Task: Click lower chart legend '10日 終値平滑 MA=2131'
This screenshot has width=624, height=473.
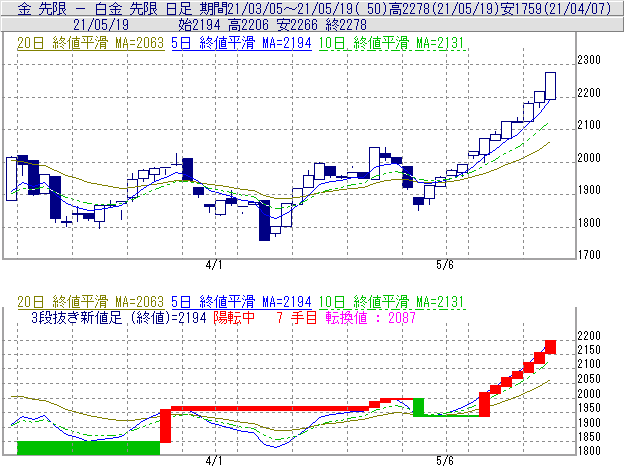Action: (x=391, y=302)
